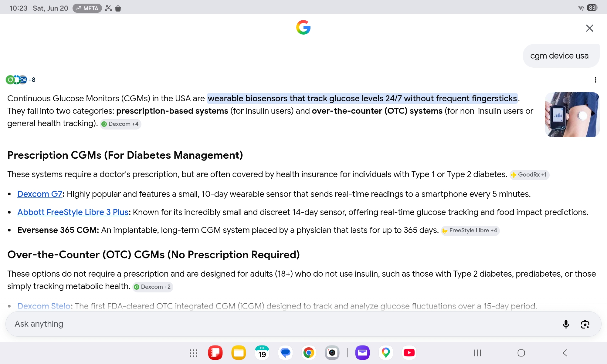Tap the 'Eversense 365 CGM:' bold text

click(58, 230)
